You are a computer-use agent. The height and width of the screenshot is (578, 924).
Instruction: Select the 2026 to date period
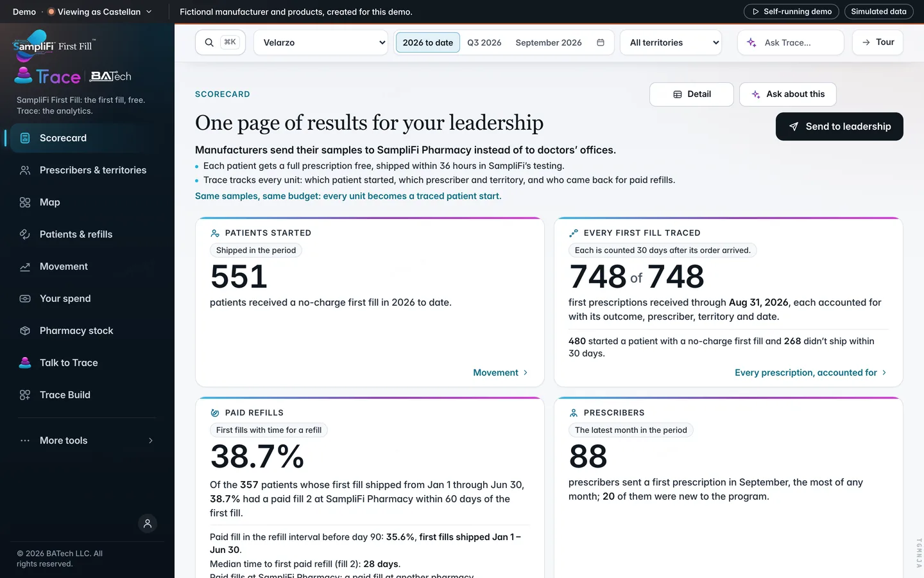click(428, 42)
